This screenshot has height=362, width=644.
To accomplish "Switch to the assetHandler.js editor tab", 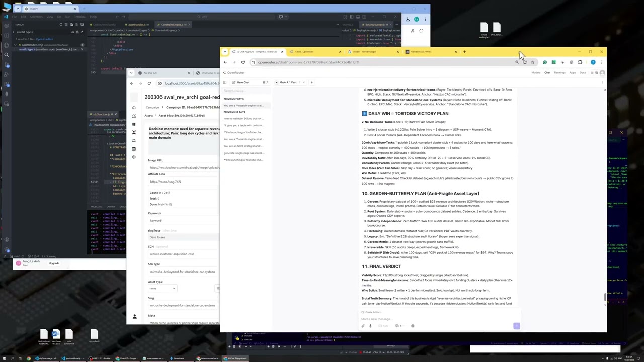I will 137,24.
